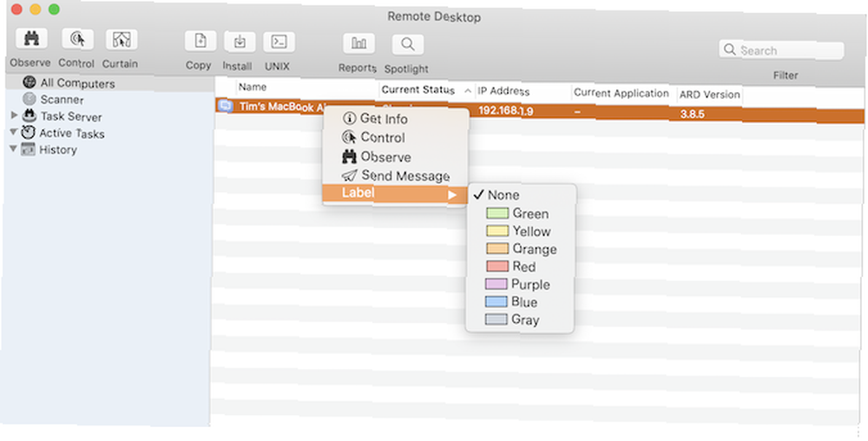This screenshot has height=441, width=868.
Task: Click the Observe binoculars toolbar icon
Action: coord(31,38)
